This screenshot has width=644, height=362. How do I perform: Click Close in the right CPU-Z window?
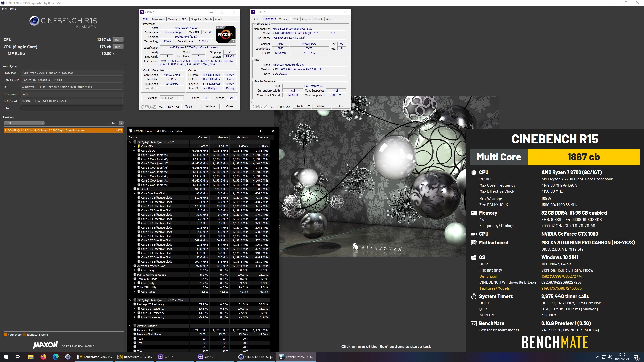341,106
